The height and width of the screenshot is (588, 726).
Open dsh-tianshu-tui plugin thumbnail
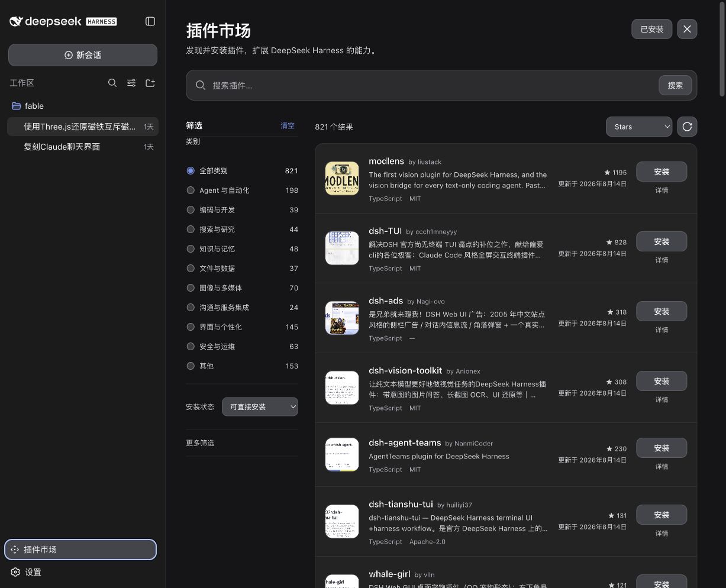tap(342, 521)
